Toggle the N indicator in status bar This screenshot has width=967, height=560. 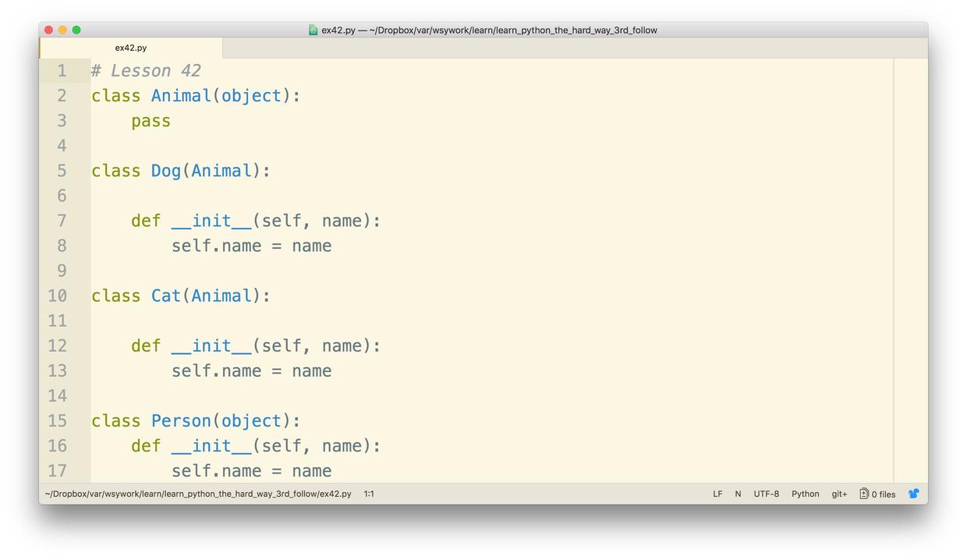tap(738, 494)
